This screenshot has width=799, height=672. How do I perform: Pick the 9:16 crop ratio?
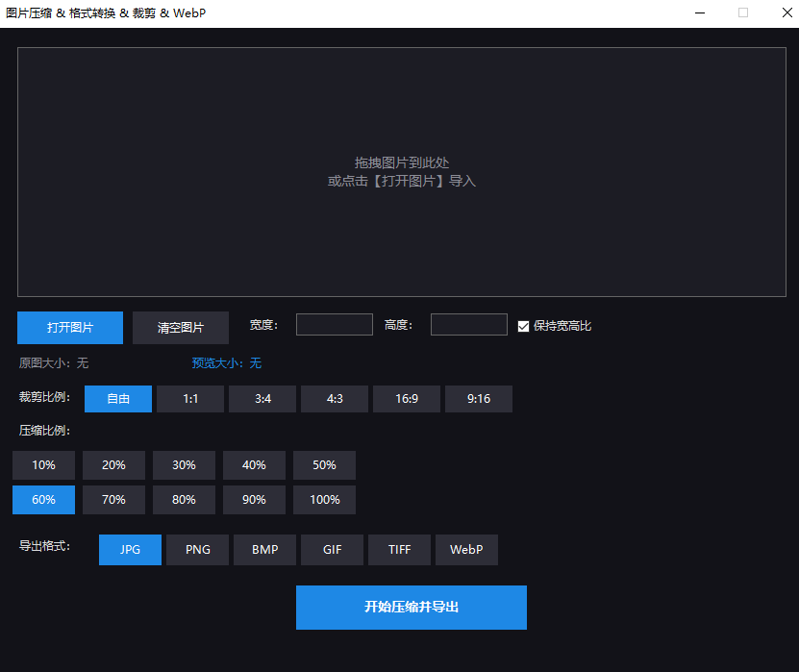(479, 399)
